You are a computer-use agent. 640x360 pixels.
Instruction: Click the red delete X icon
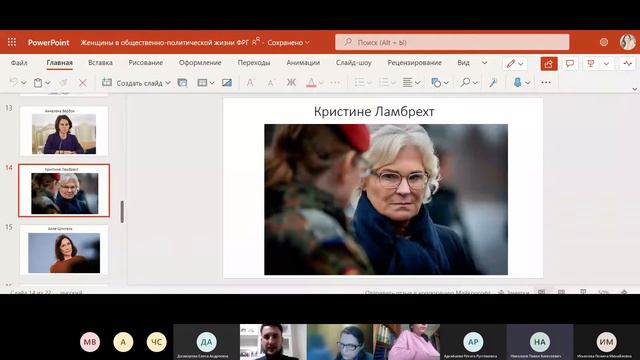point(82,83)
